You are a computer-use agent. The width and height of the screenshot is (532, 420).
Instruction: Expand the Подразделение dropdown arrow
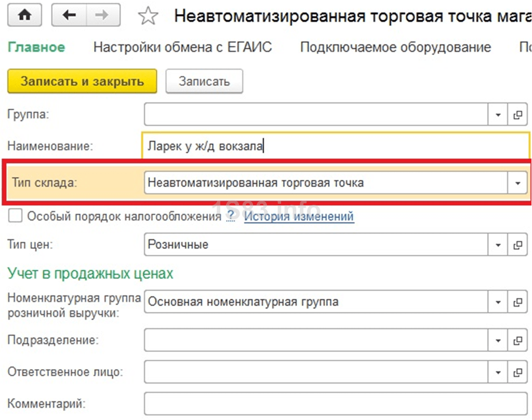[498, 340]
